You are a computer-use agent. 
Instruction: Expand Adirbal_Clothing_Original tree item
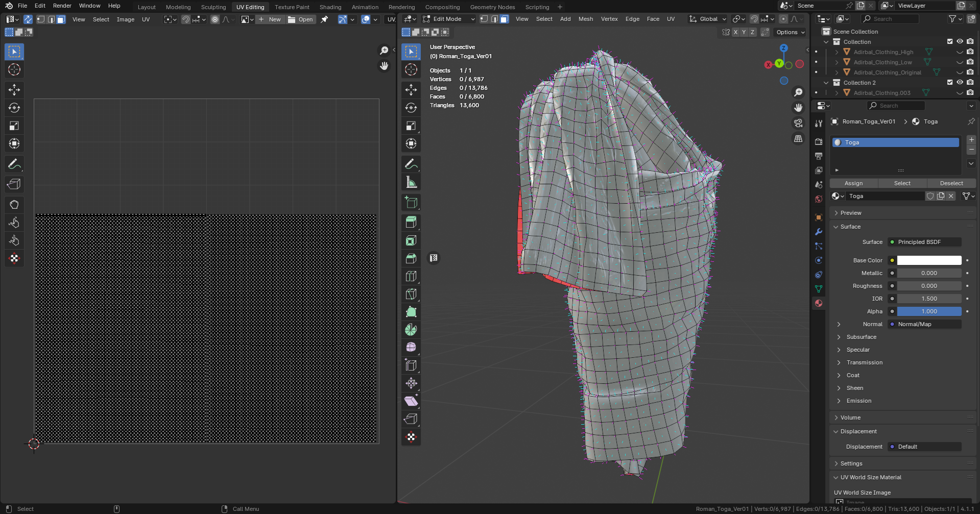[x=836, y=72]
